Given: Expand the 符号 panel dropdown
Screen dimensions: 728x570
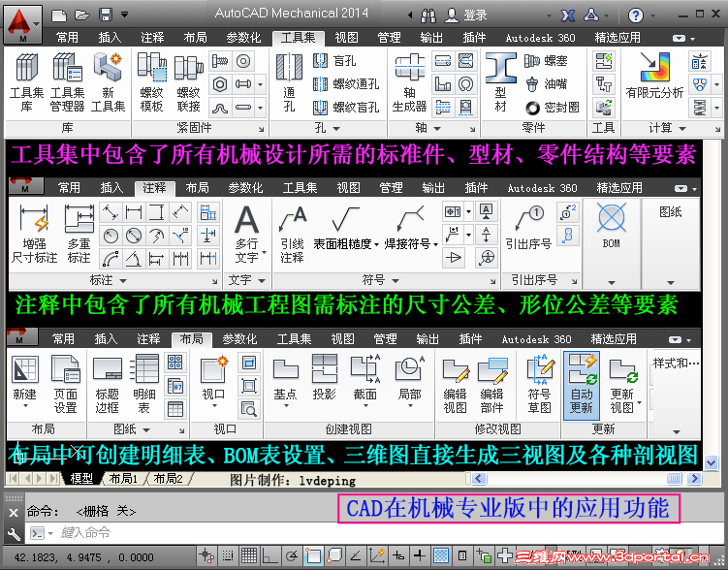Looking at the screenshot, I should 396,281.
